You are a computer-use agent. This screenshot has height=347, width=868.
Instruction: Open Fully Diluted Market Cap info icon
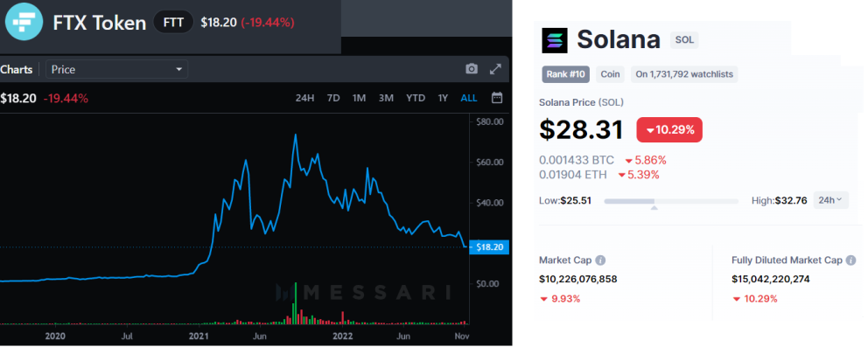coord(850,260)
